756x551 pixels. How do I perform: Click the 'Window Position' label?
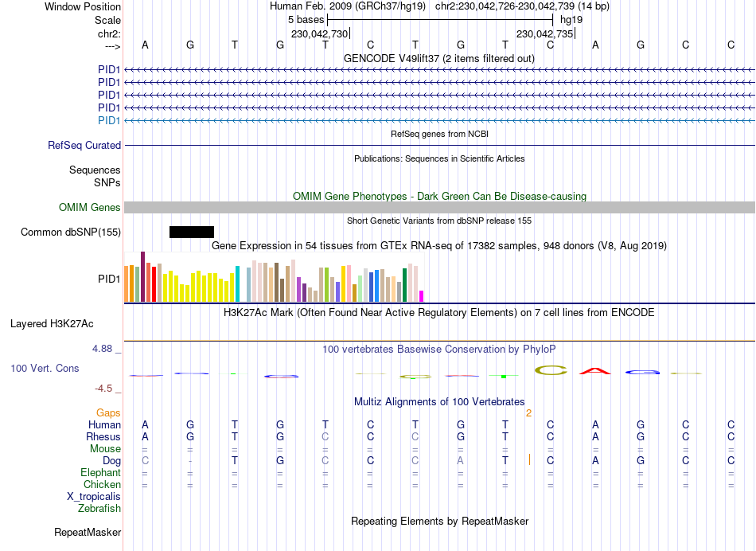point(83,6)
